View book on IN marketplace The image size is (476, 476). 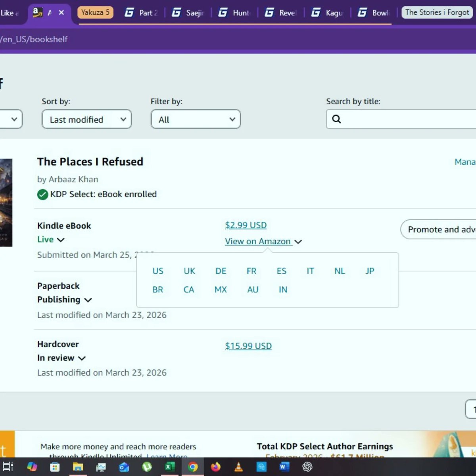point(283,290)
